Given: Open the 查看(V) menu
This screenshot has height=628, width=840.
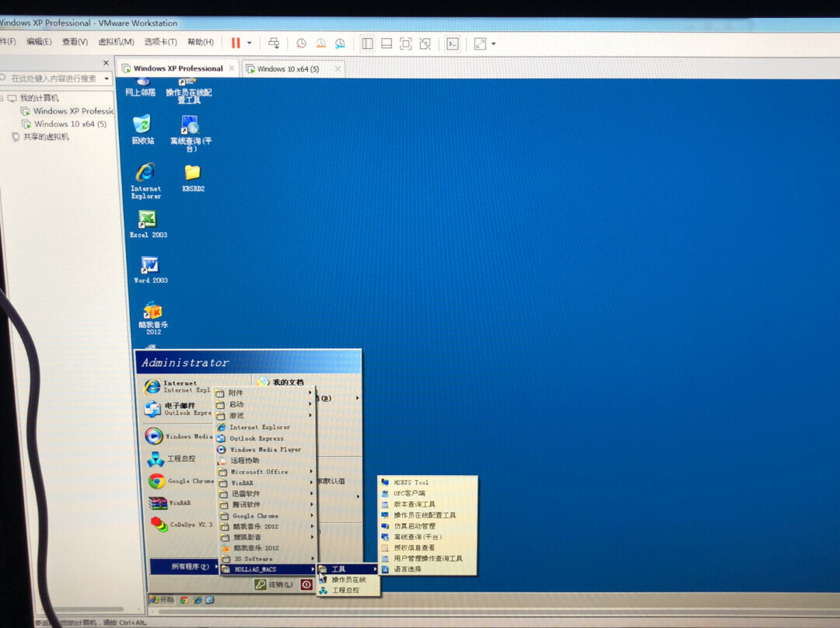Looking at the screenshot, I should 75,42.
